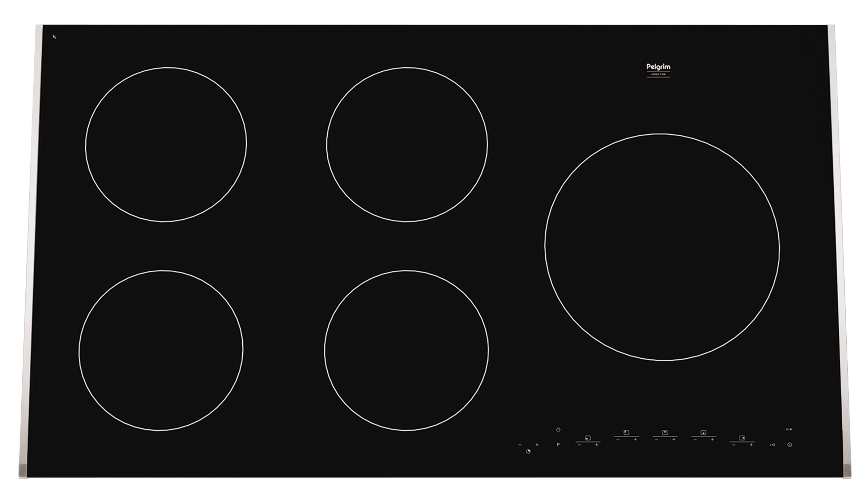Decrease front-center zone heat level
868x502 pixels.
tap(695, 439)
